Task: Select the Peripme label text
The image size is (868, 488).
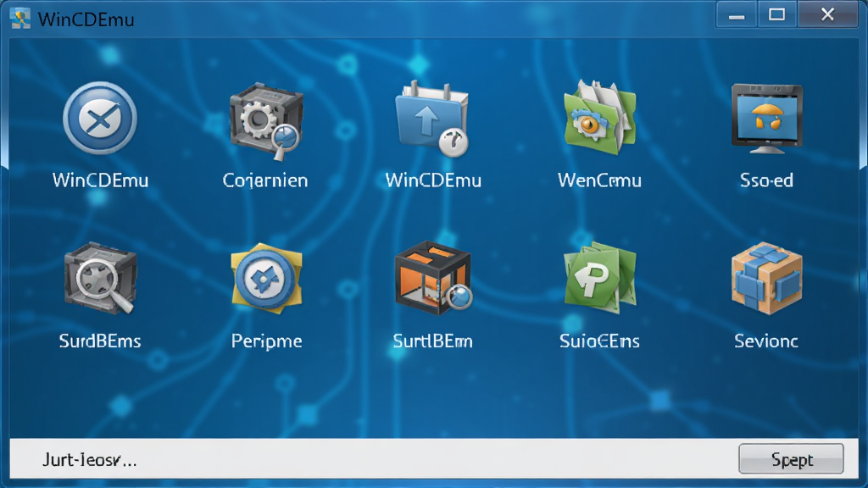Action: [x=266, y=341]
